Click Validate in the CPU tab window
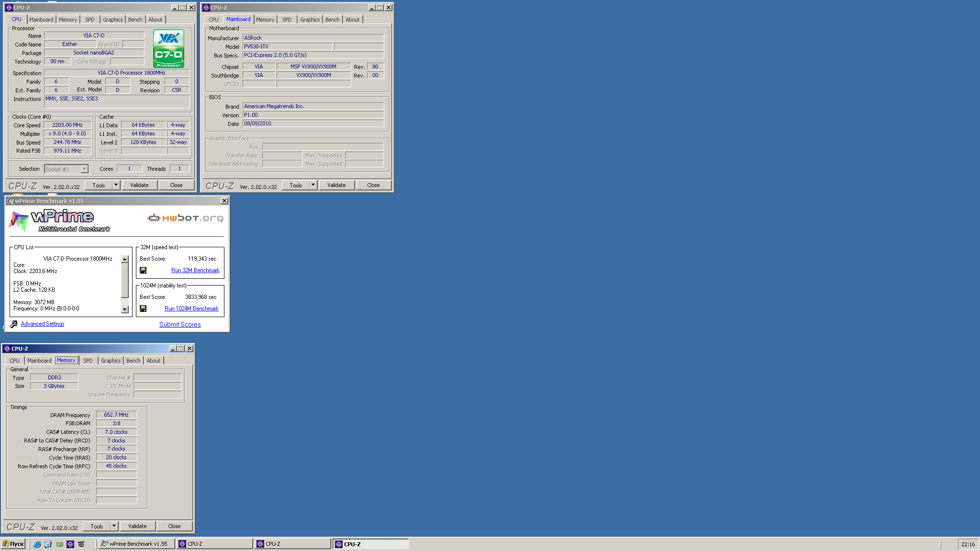 [139, 185]
